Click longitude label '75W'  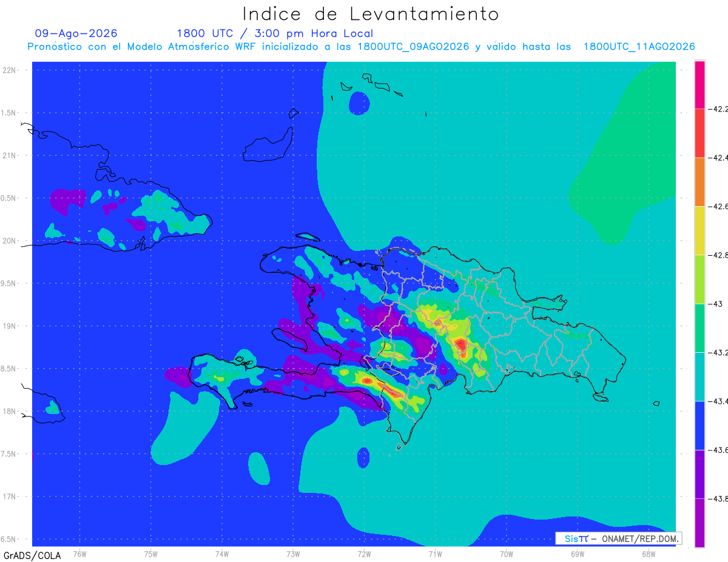pyautogui.click(x=151, y=554)
